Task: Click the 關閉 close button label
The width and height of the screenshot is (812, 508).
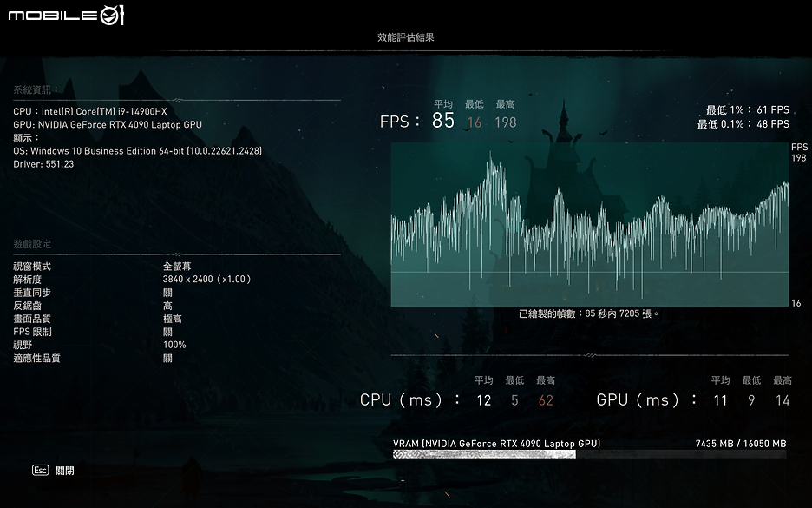Action: [65, 471]
